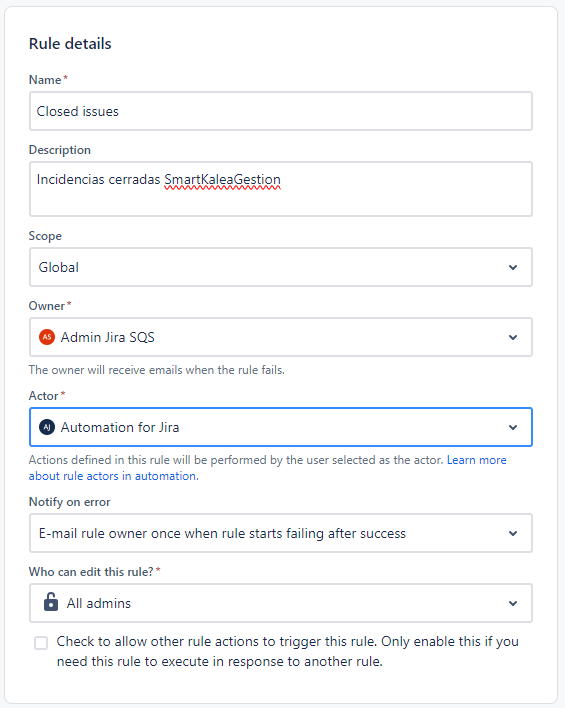The height and width of the screenshot is (708, 565).
Task: Click the Admin Jira SQS avatar icon
Action: point(47,337)
